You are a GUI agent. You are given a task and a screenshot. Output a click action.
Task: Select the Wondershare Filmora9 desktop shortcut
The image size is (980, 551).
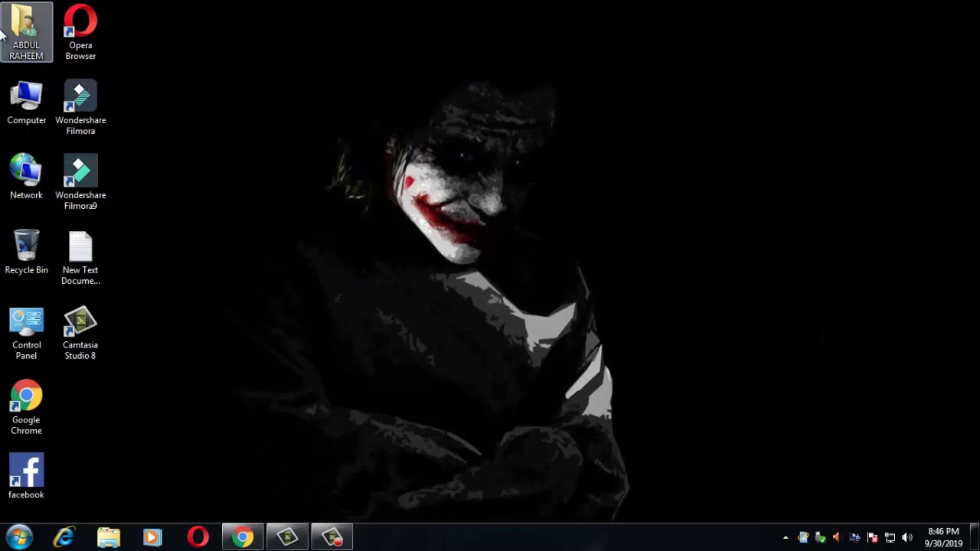[80, 182]
